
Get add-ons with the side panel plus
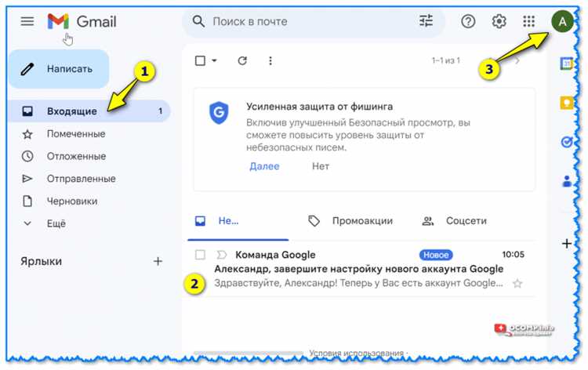(567, 244)
